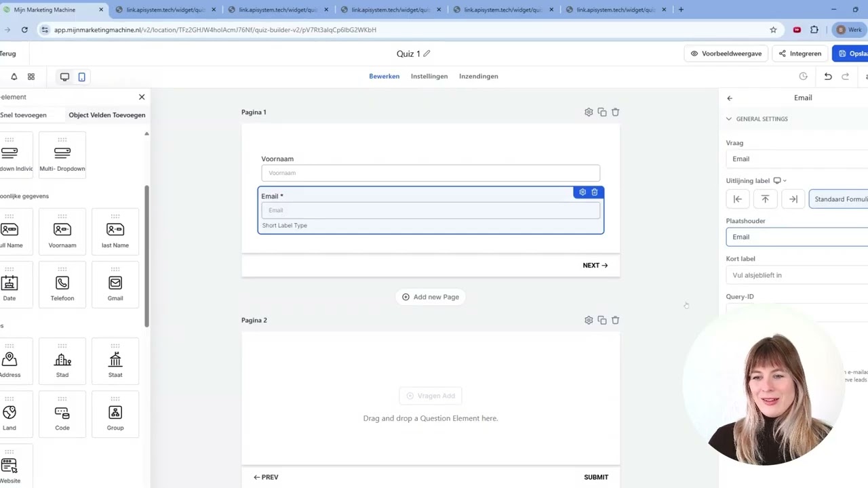Open the Instellingen tab
Viewport: 868px width, 488px height.
point(429,77)
